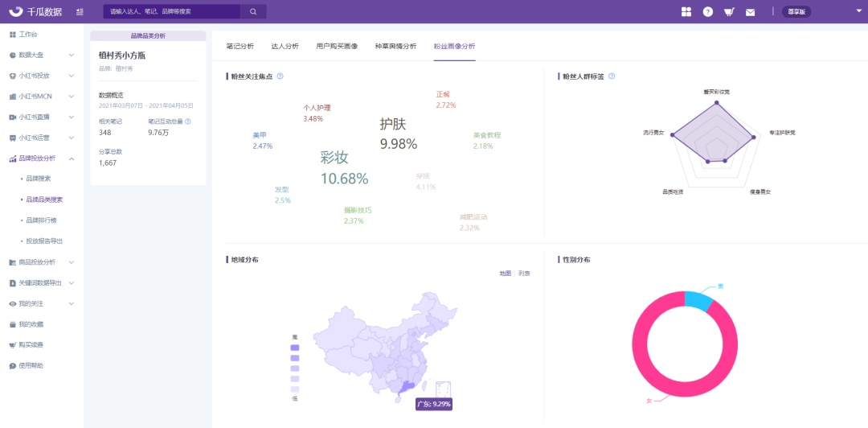Expand the 数据大盘 chevron
This screenshot has height=428, width=868.
[x=72, y=55]
